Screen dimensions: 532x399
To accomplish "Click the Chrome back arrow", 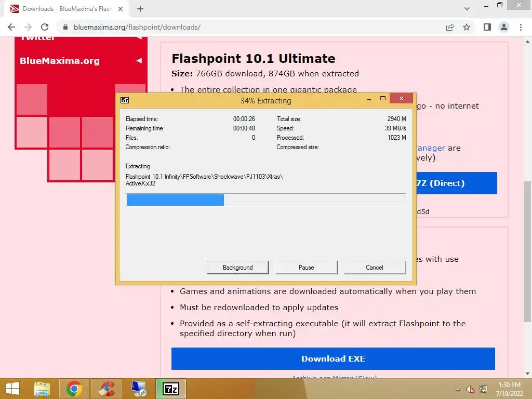I will tap(11, 27).
